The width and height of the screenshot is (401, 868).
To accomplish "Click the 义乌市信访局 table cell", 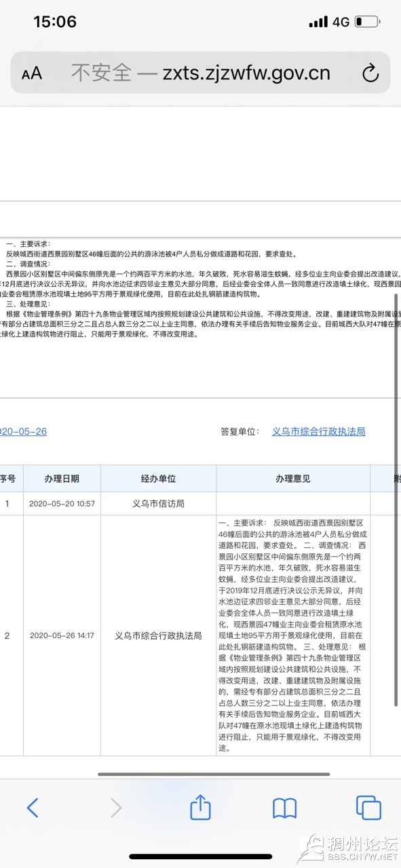I will pos(158,503).
